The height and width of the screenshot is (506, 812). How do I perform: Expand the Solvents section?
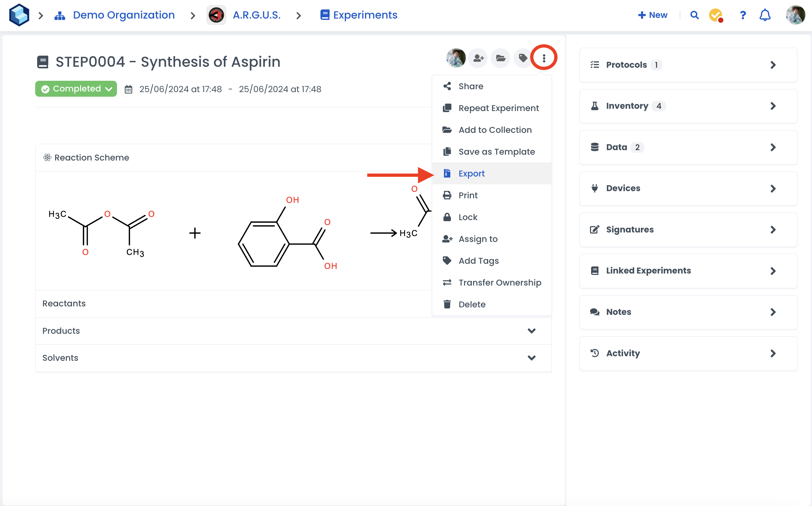point(531,358)
